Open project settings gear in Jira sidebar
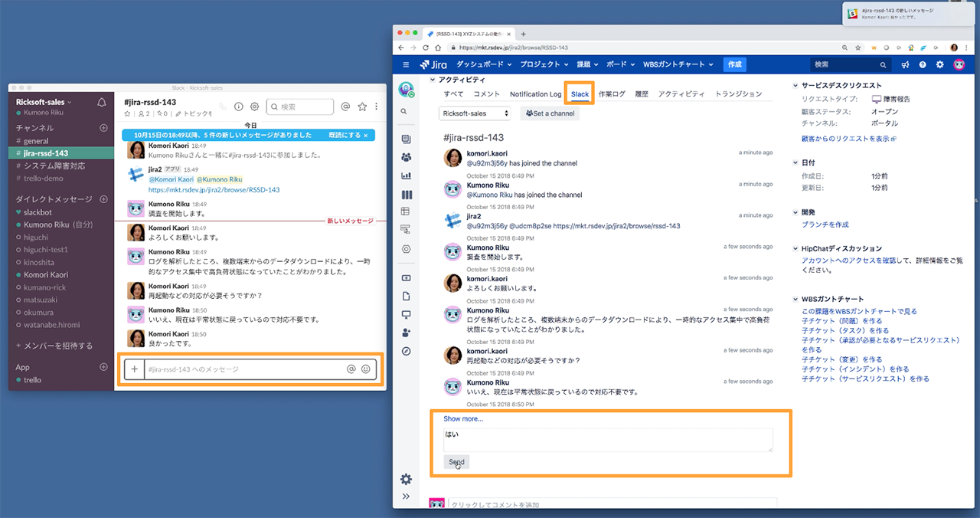This screenshot has height=518, width=980. (406, 479)
